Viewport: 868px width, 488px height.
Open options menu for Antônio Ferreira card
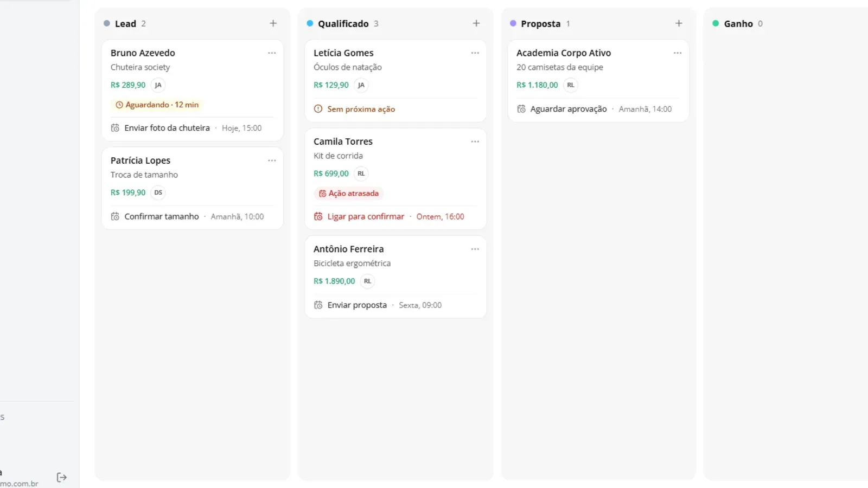pyautogui.click(x=475, y=249)
